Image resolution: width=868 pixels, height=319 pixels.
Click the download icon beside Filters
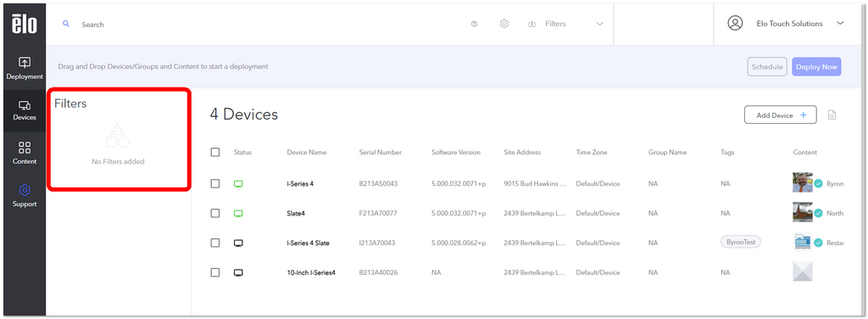click(532, 25)
